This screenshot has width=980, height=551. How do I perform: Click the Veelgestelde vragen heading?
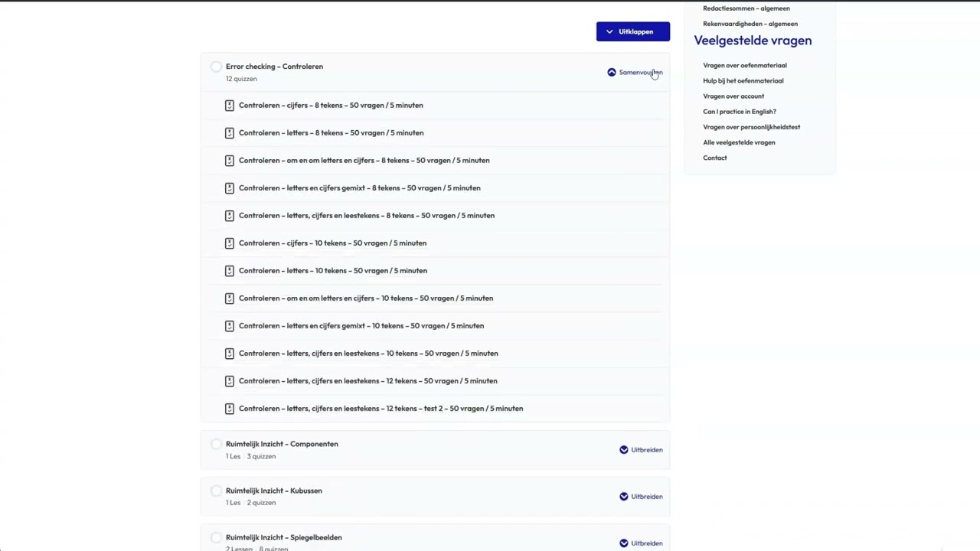[753, 41]
